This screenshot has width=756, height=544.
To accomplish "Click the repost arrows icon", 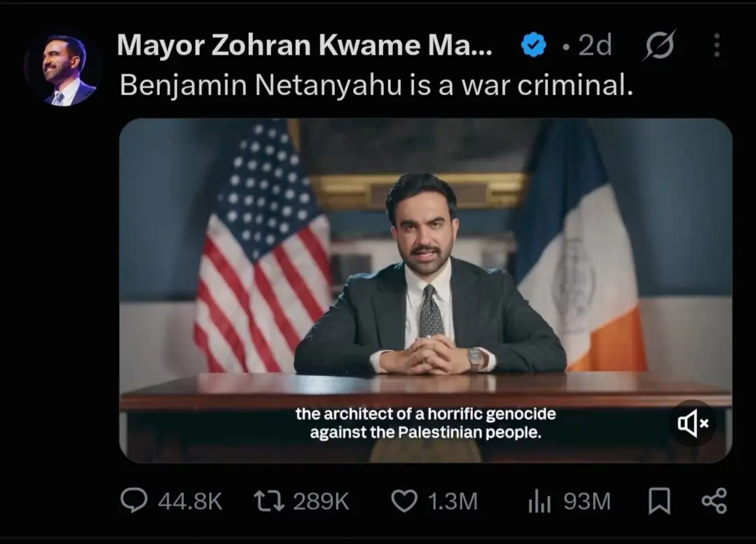I will click(x=269, y=501).
